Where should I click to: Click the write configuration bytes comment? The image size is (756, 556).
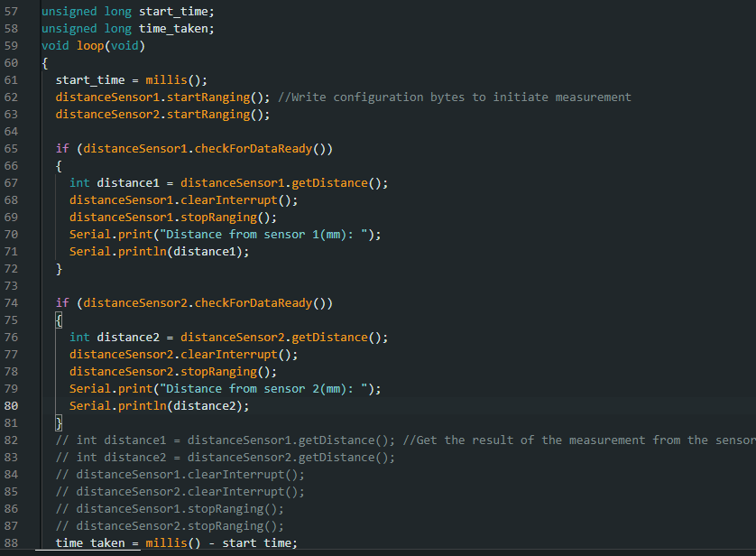(455, 97)
